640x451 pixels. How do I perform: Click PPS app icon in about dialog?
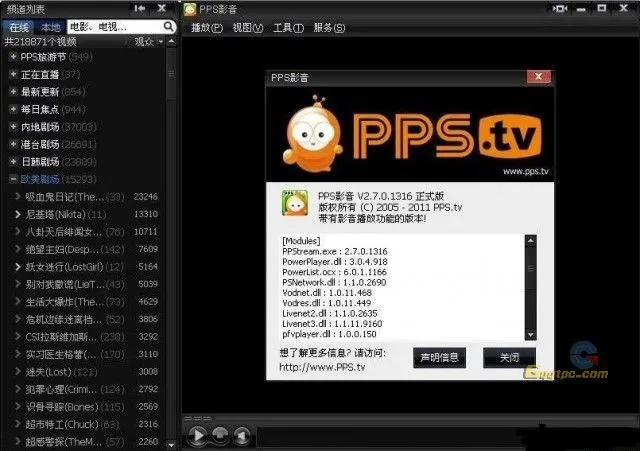295,203
